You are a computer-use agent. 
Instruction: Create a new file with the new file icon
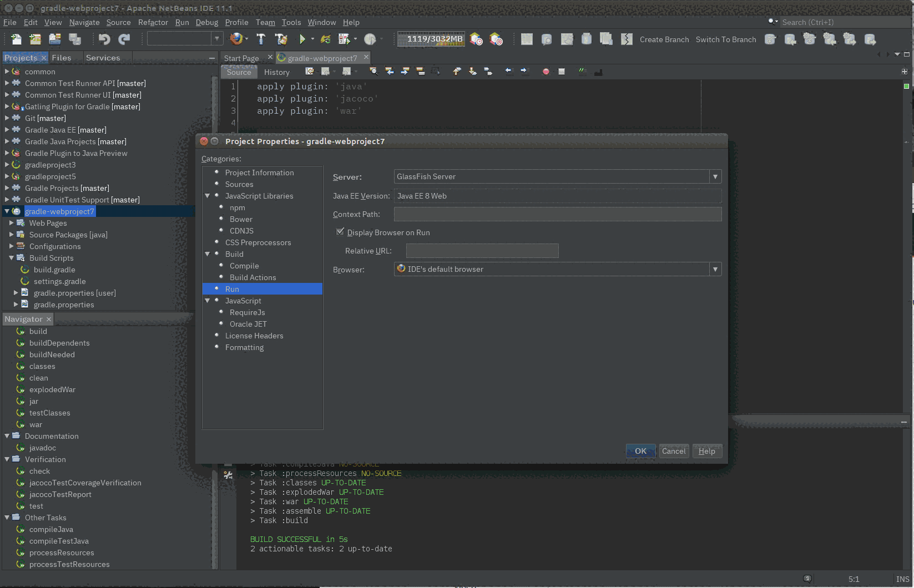pyautogui.click(x=15, y=39)
